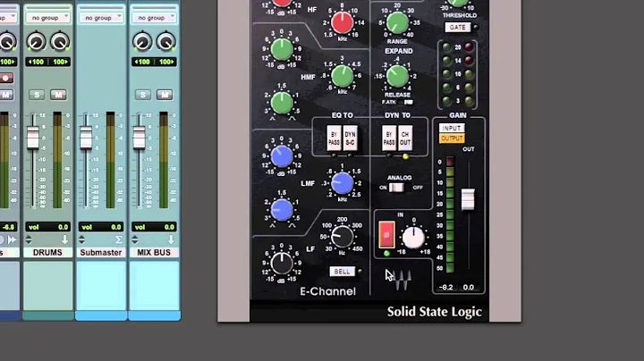Adjust the black LF gain knob
Screen dimensions: 644x361
[x=282, y=264]
